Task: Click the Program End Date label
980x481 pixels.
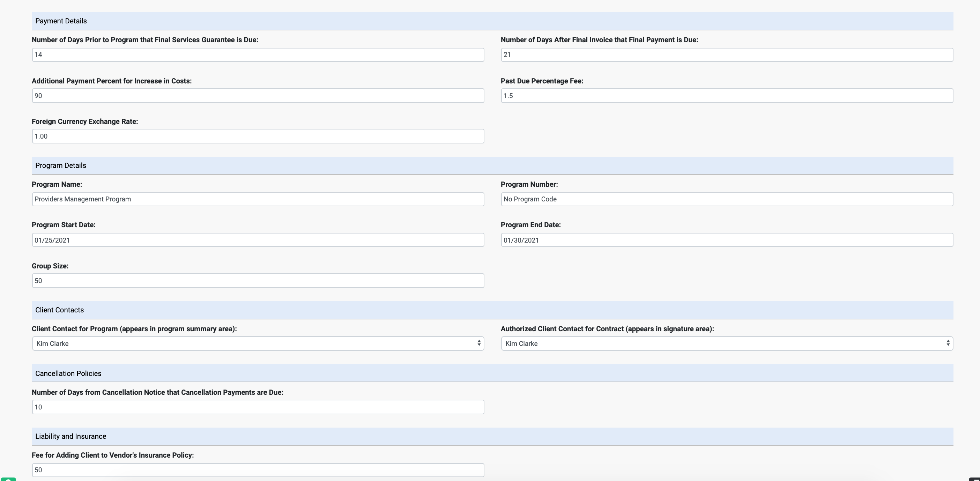Action: pos(531,225)
